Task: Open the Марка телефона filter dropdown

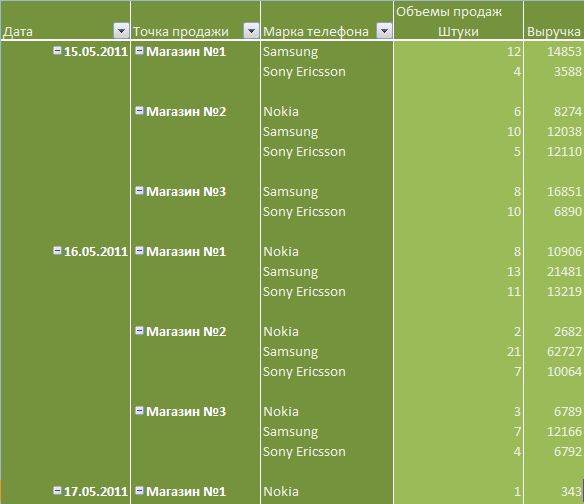Action: [384, 31]
